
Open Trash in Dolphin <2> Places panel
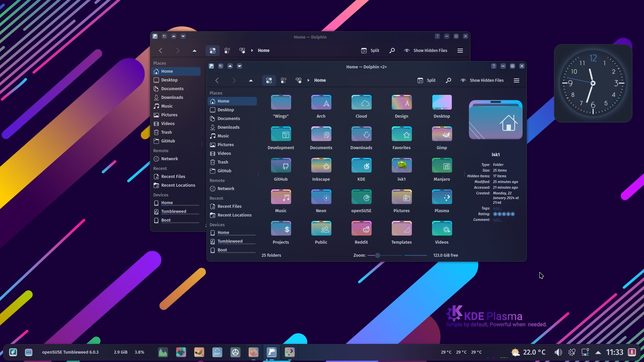pos(232,162)
